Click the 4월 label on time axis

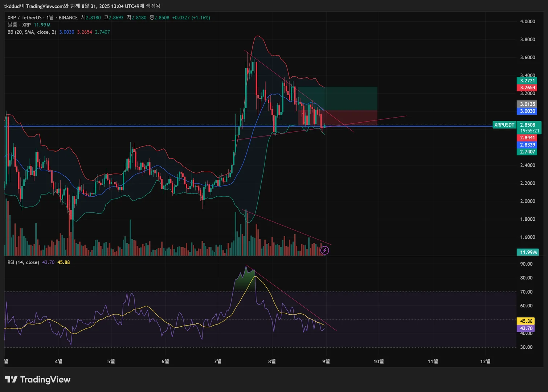[58, 361]
